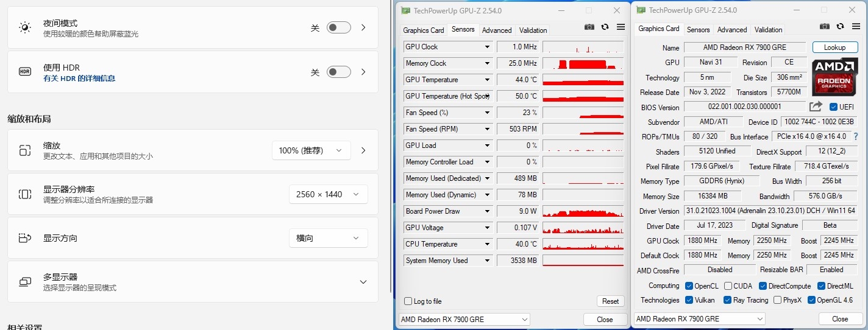
Task: Expand the multiple displays section (多显示器)
Action: point(363,282)
